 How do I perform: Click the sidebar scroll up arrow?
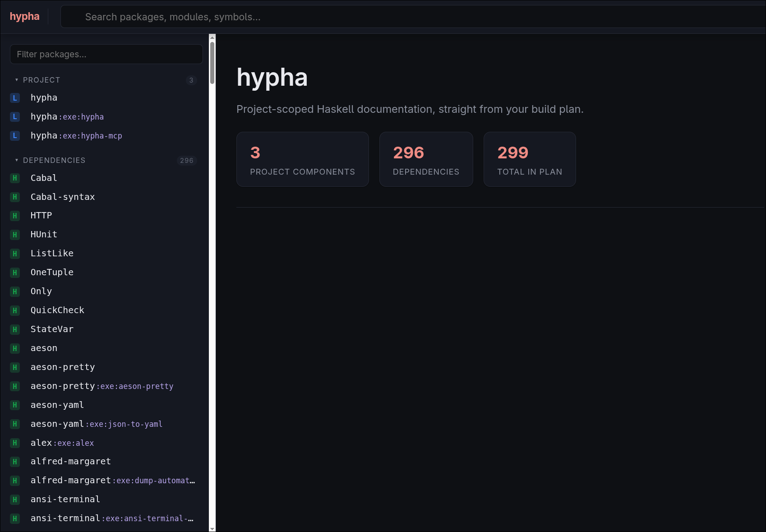tap(212, 37)
